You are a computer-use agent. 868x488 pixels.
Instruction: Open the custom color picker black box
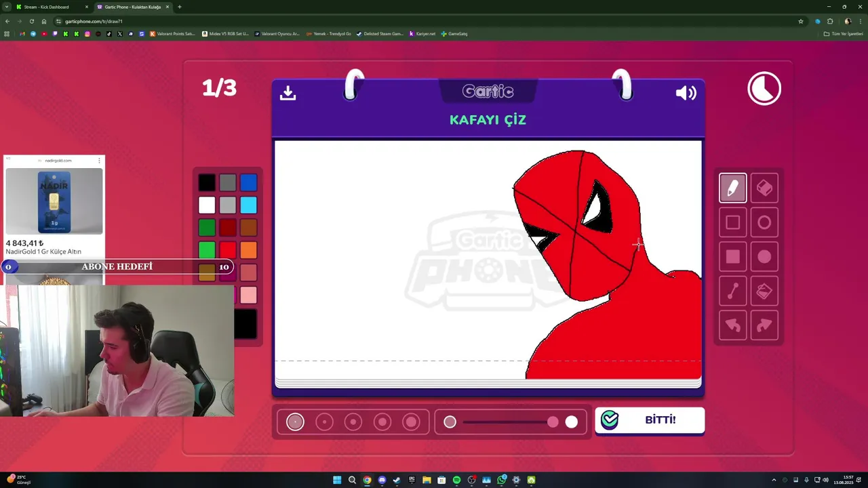245,323
